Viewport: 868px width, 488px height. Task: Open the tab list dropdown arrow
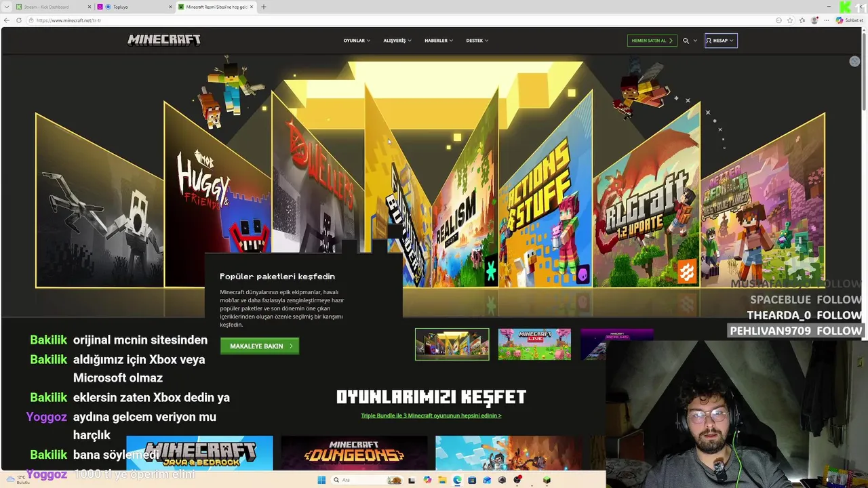[x=7, y=7]
